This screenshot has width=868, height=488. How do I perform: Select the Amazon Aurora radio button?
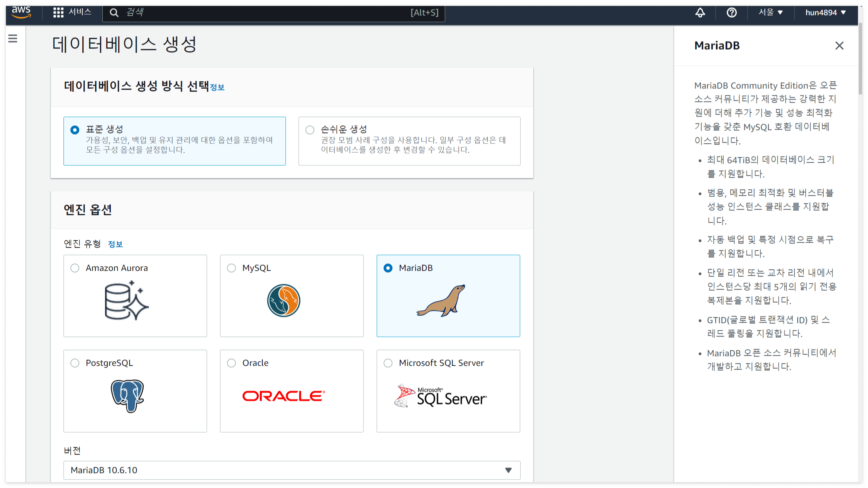(75, 268)
